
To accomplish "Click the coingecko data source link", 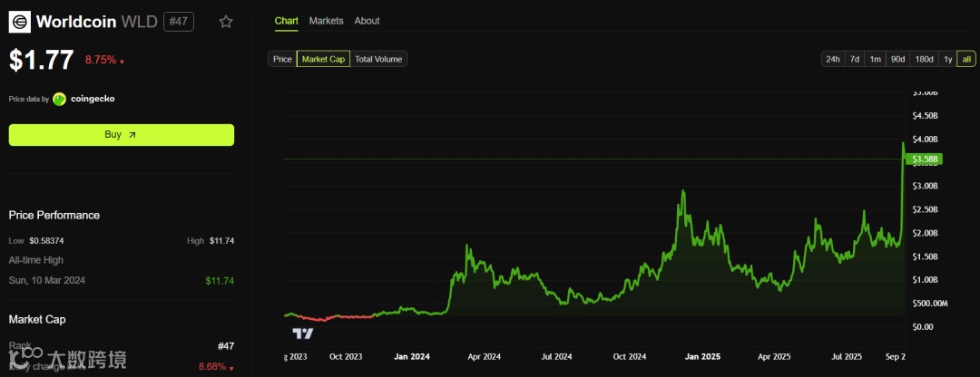I will click(93, 99).
